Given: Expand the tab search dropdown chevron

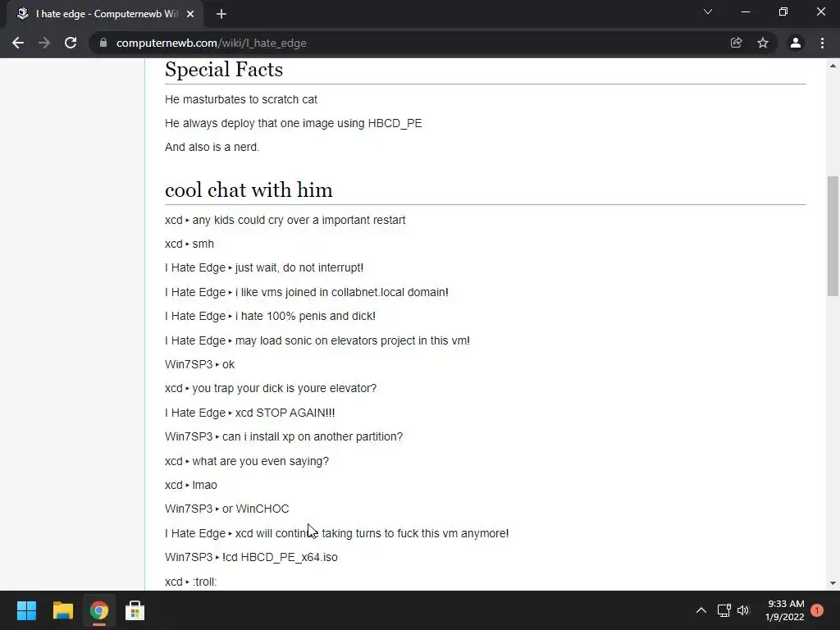Looking at the screenshot, I should click(708, 12).
